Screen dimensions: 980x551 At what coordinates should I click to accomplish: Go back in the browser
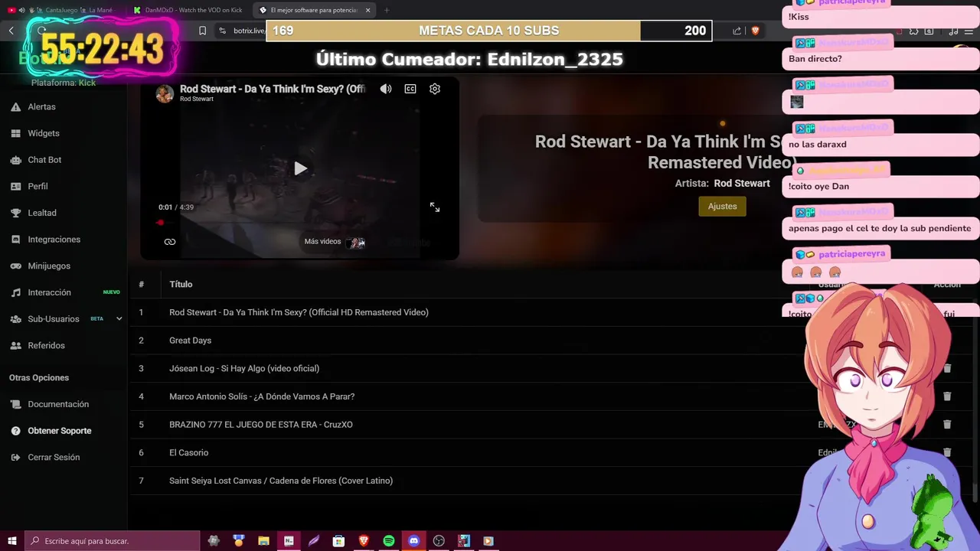(x=11, y=31)
